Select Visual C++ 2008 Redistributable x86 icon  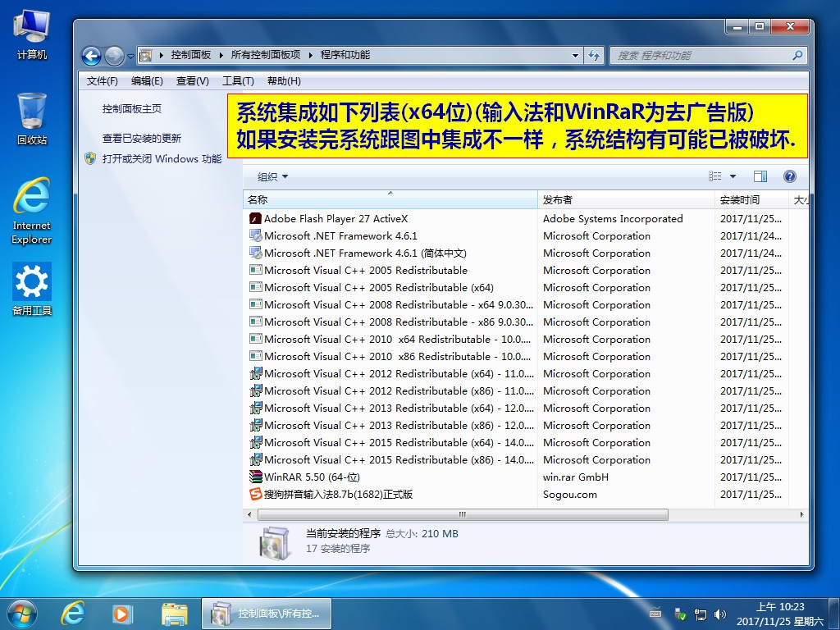[256, 322]
